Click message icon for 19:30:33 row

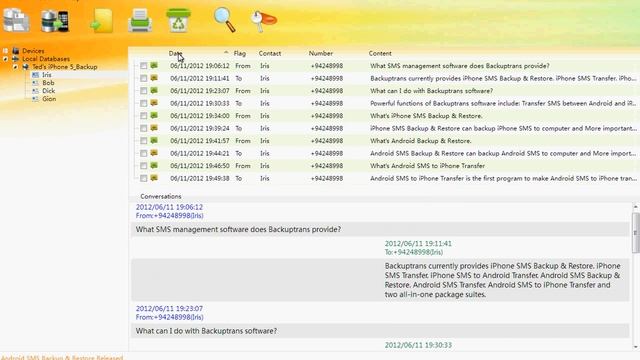click(x=154, y=103)
